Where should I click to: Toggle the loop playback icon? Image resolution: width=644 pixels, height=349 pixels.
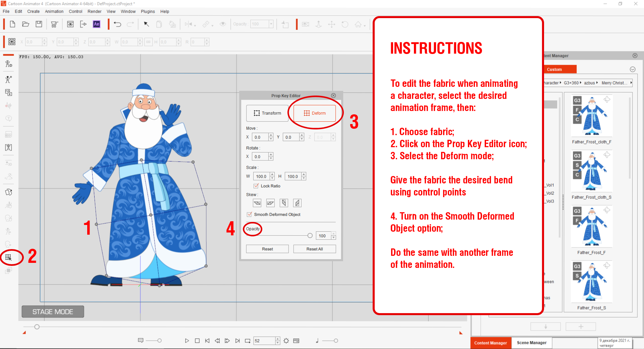pos(248,341)
